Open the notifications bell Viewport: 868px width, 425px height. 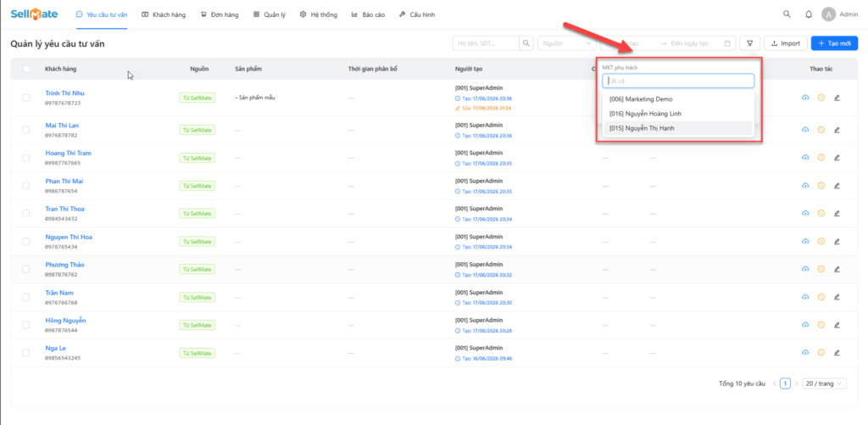coord(809,14)
